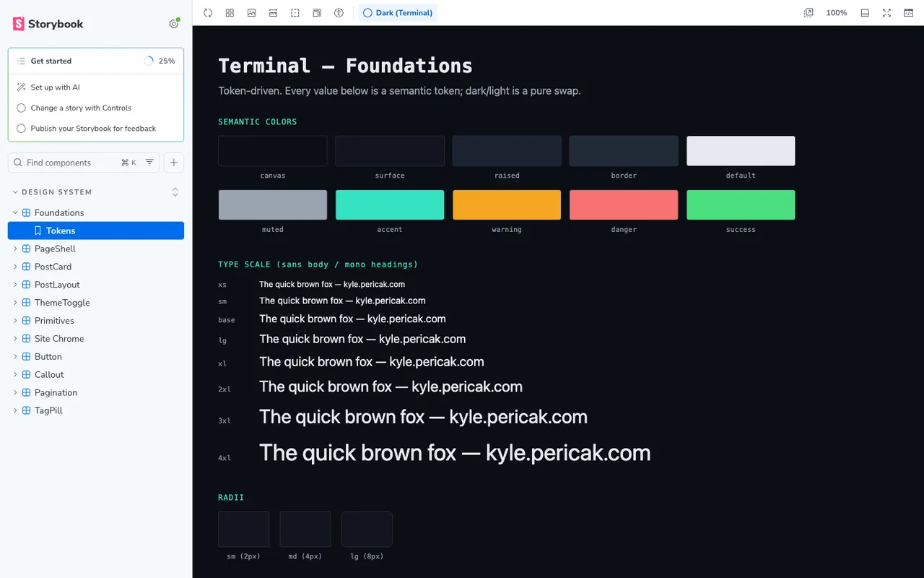
Task: Click the Button component grid icon
Action: 26,357
